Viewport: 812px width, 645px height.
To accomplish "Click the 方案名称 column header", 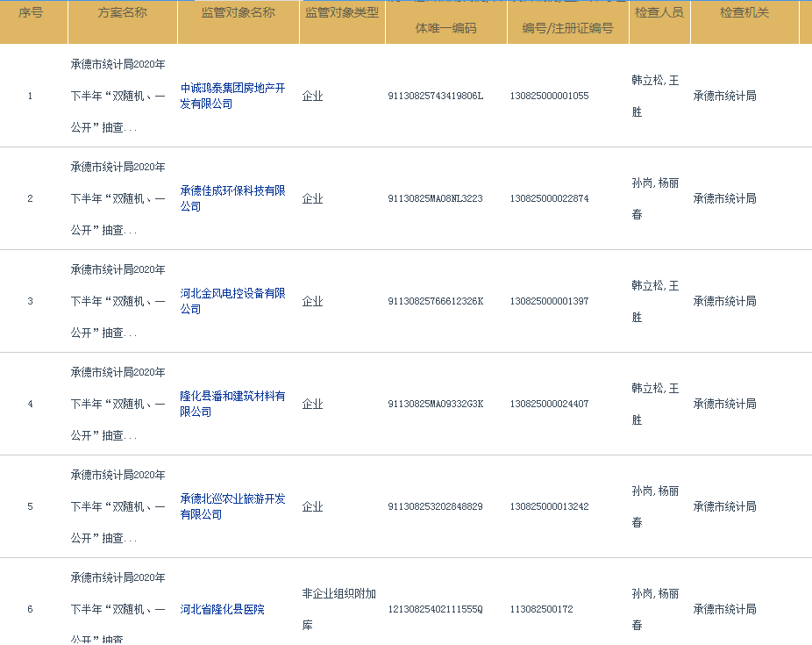I will pos(122,13).
